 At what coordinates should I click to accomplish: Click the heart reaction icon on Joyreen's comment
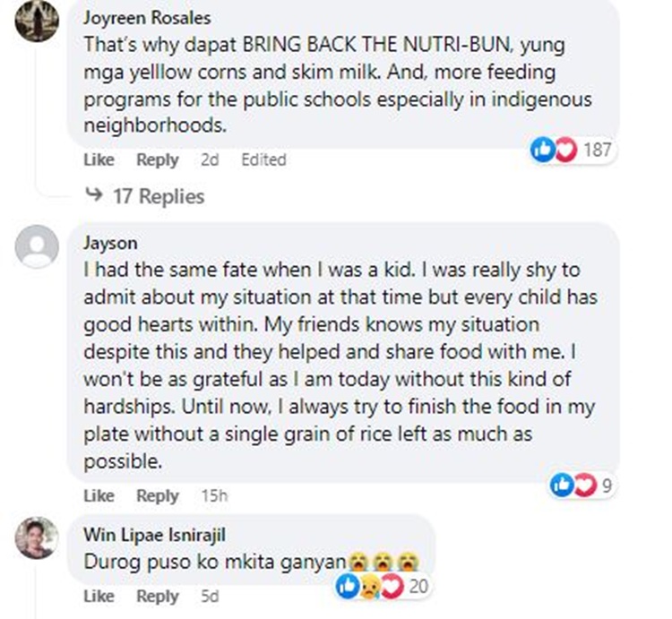pyautogui.click(x=566, y=150)
